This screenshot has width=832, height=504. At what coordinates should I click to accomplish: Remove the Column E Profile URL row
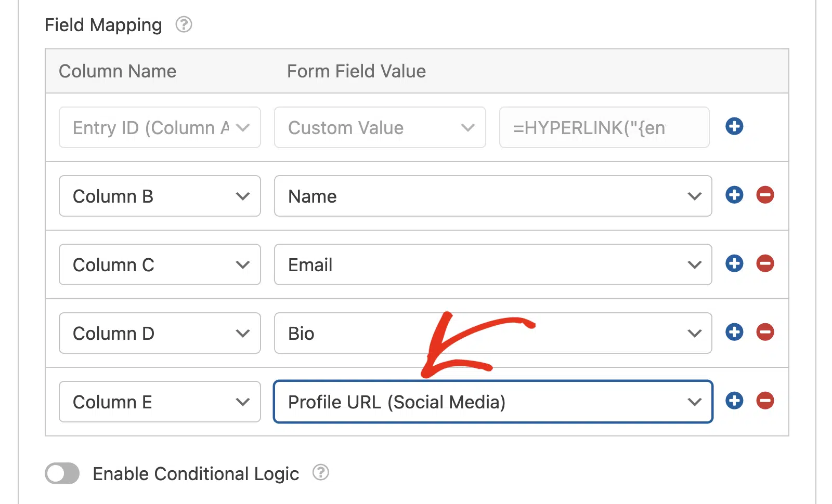[x=765, y=401]
